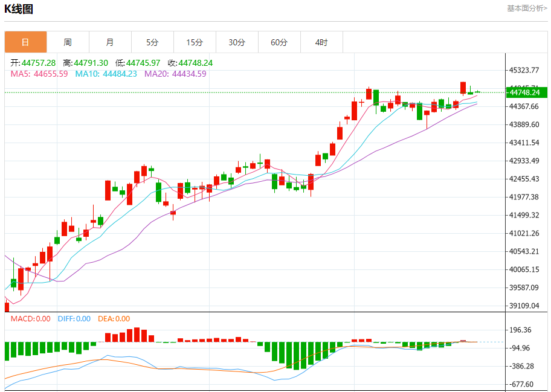This screenshot has width=551, height=392.
Task: Click the MA5: 44655.59 label
Action: pyautogui.click(x=39, y=74)
